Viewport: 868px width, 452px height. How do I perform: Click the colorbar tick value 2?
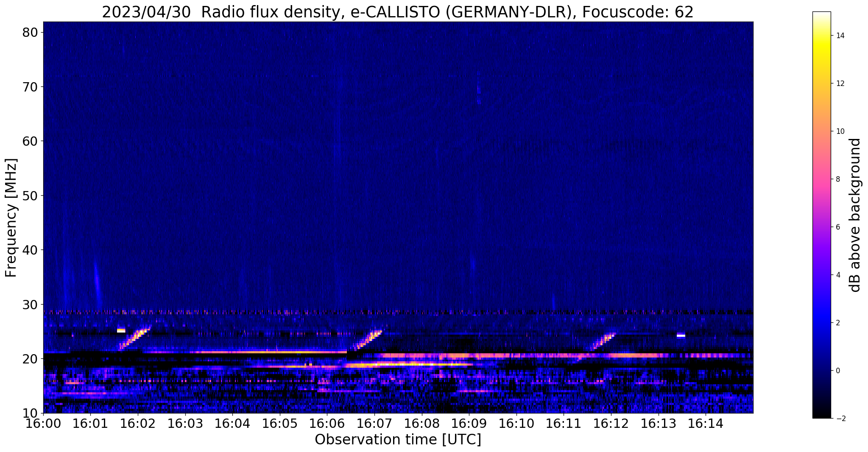pos(838,323)
